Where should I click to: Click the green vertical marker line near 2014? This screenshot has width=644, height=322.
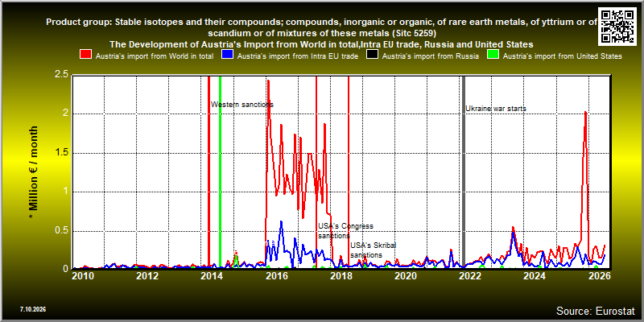[220, 172]
